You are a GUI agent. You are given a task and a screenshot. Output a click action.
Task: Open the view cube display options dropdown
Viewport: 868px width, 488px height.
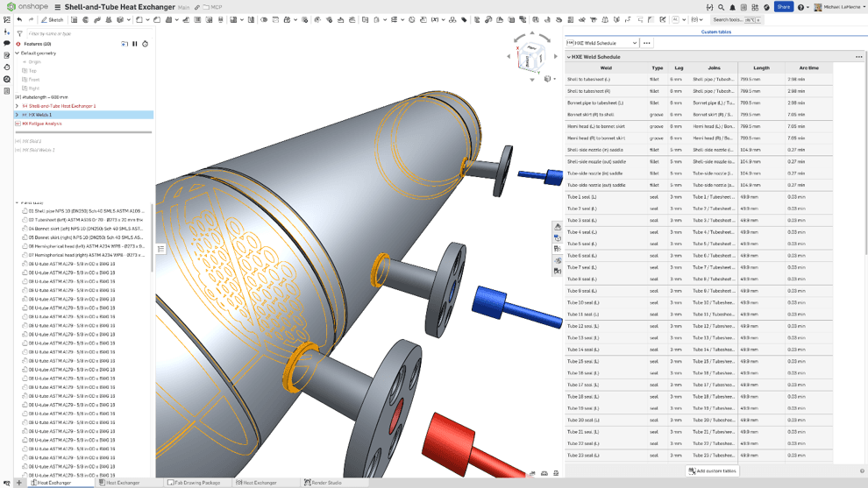550,79
